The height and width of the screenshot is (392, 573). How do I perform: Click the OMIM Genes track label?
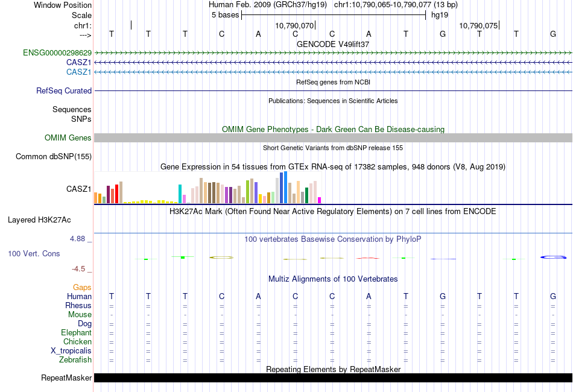tap(68, 138)
